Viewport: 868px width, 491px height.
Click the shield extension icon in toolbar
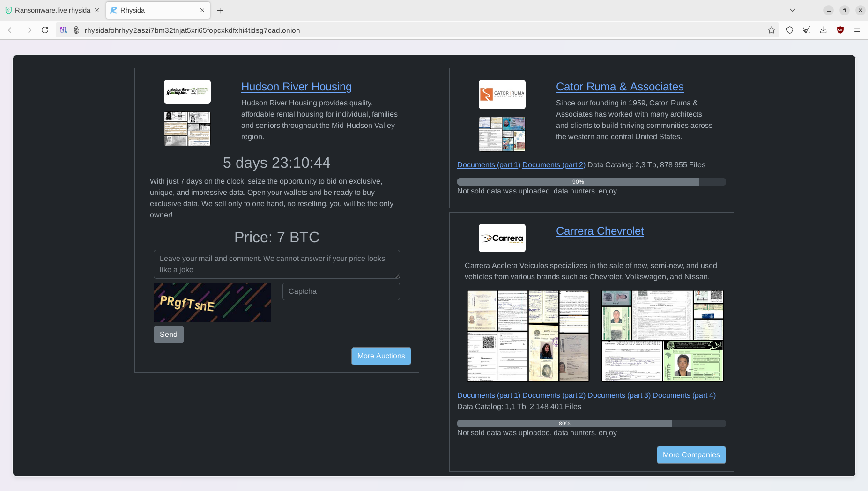(x=790, y=30)
